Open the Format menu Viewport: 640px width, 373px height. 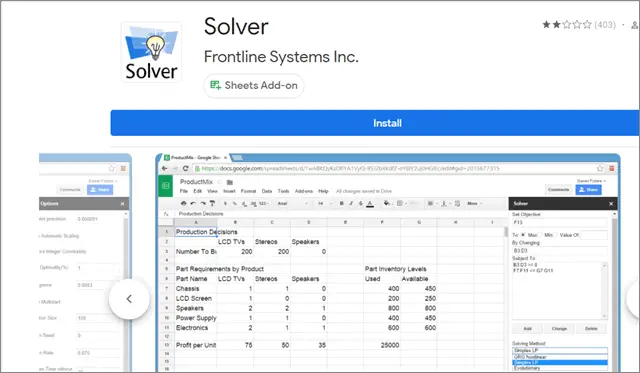(x=248, y=191)
